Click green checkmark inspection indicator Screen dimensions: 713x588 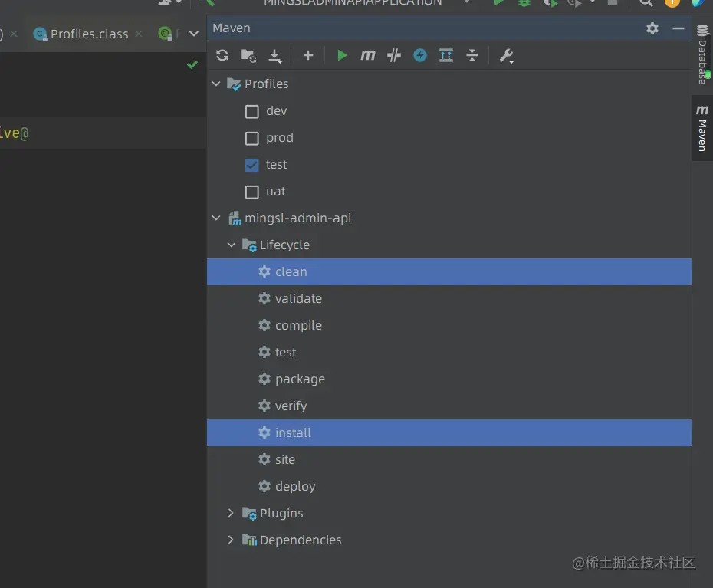[x=192, y=64]
